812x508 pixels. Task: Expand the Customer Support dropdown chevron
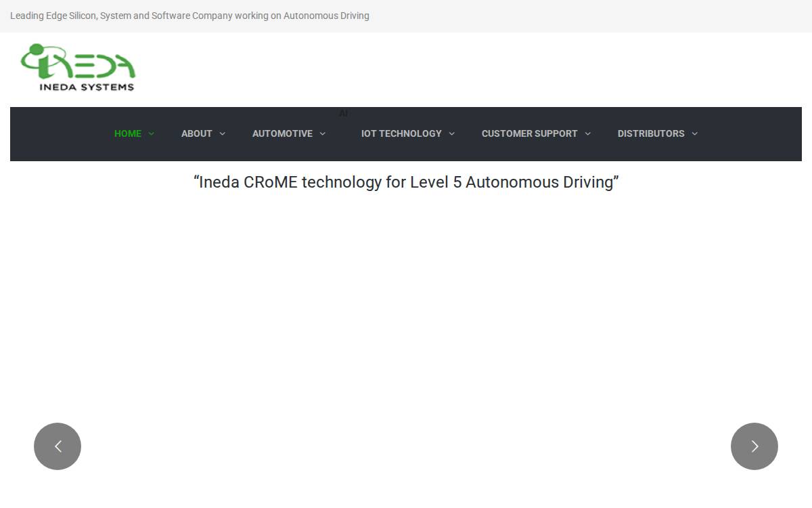(587, 133)
